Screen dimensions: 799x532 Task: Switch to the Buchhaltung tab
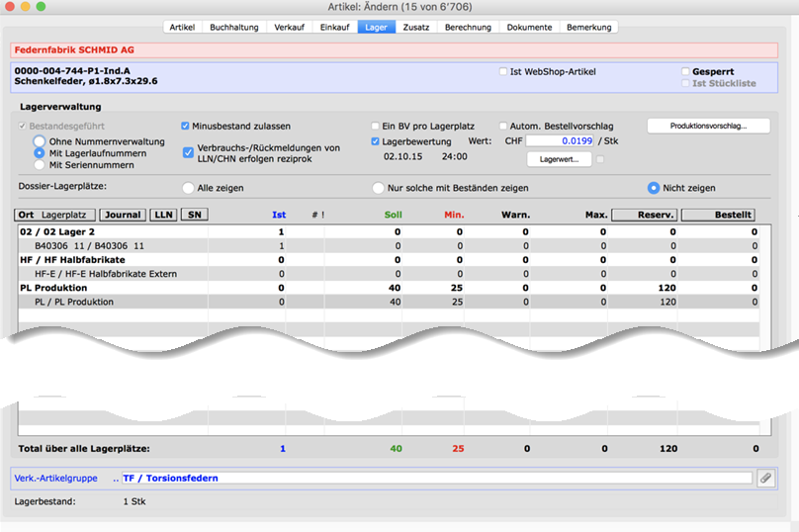tap(234, 27)
